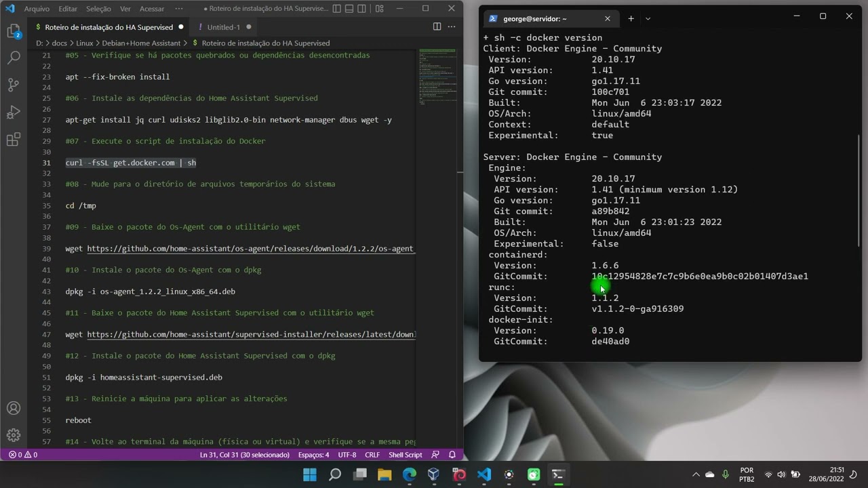
Task: Close the george@servidor terminal tab
Action: point(607,18)
